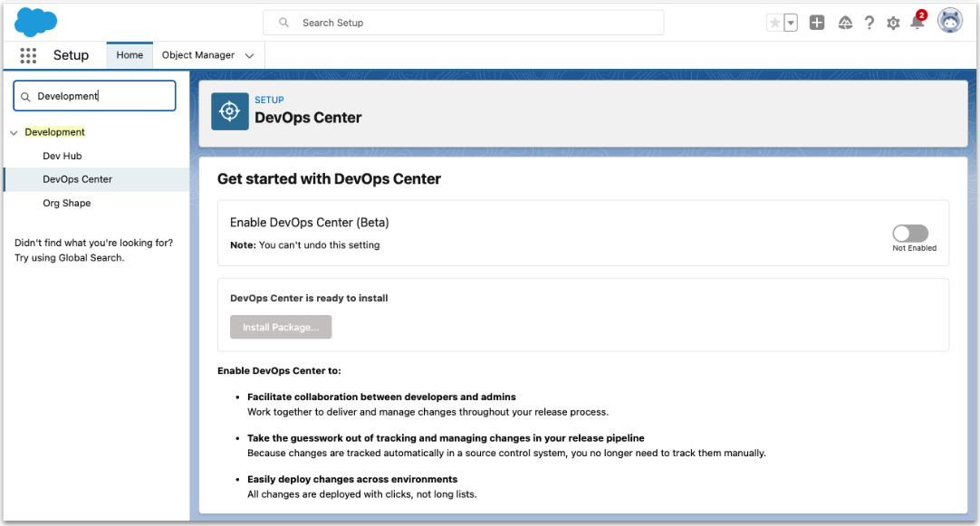Click the favorites star icon
This screenshot has width=980, height=526.
coord(774,22)
